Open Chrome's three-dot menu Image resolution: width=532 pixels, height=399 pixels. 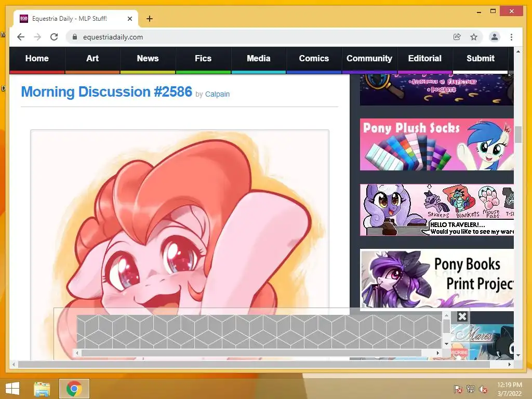point(511,37)
